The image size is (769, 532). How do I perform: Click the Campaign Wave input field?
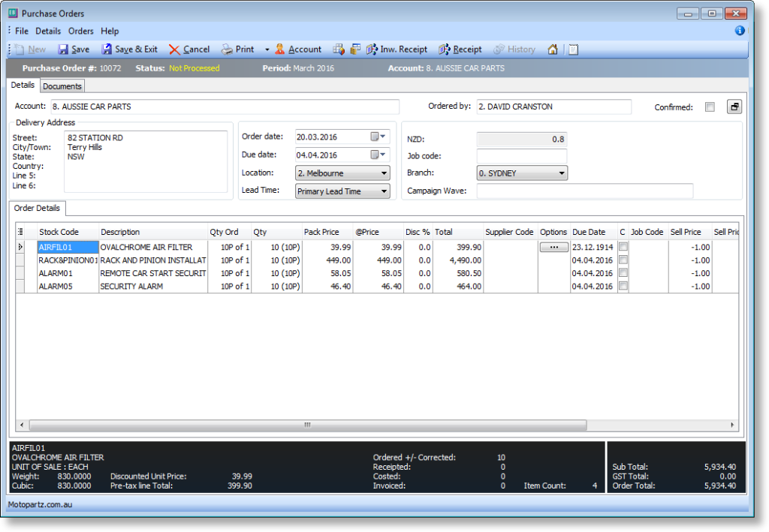tap(584, 191)
